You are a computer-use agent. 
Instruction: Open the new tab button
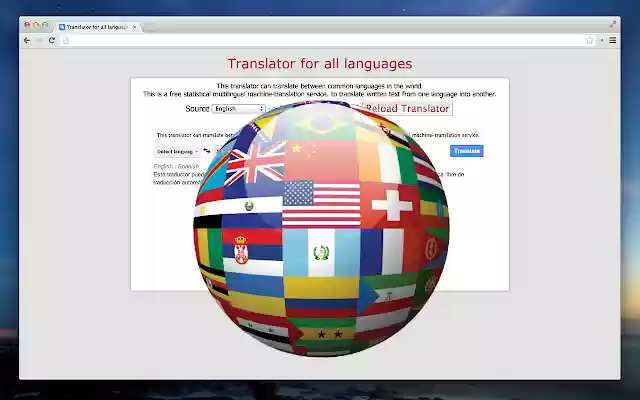150,27
